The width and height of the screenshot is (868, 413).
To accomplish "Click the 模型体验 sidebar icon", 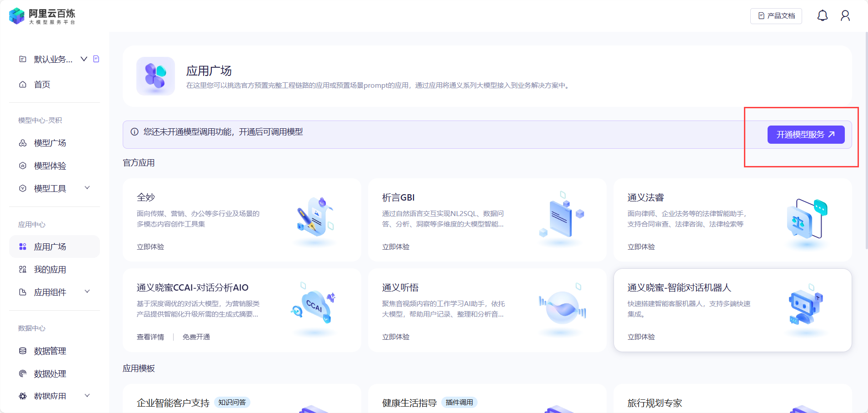I will coord(23,166).
